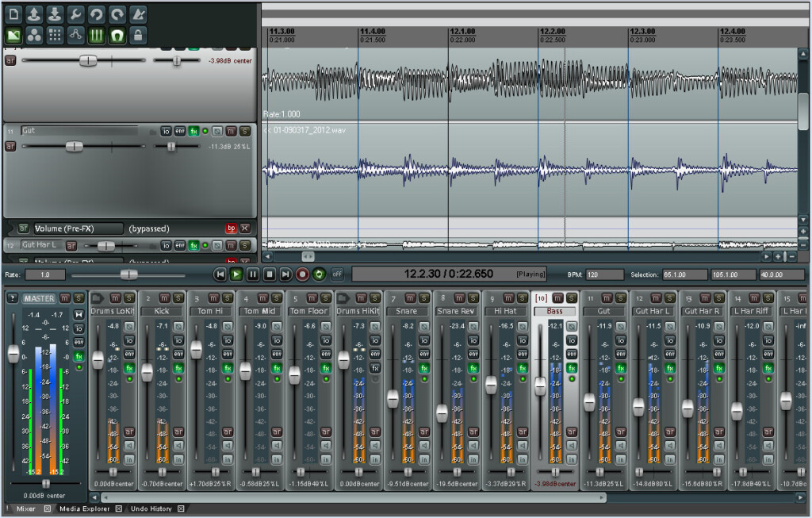Solo the Snare channel in mixer
The image size is (812, 518).
click(x=423, y=297)
